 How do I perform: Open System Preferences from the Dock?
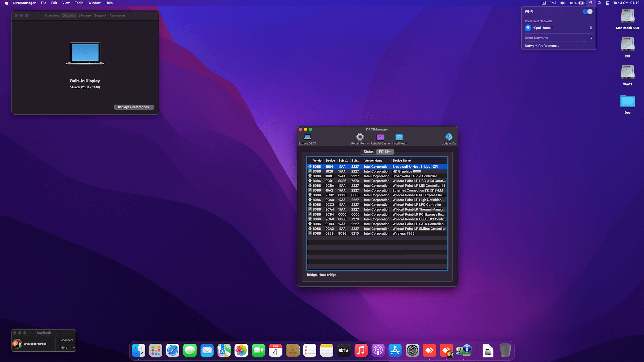point(412,350)
